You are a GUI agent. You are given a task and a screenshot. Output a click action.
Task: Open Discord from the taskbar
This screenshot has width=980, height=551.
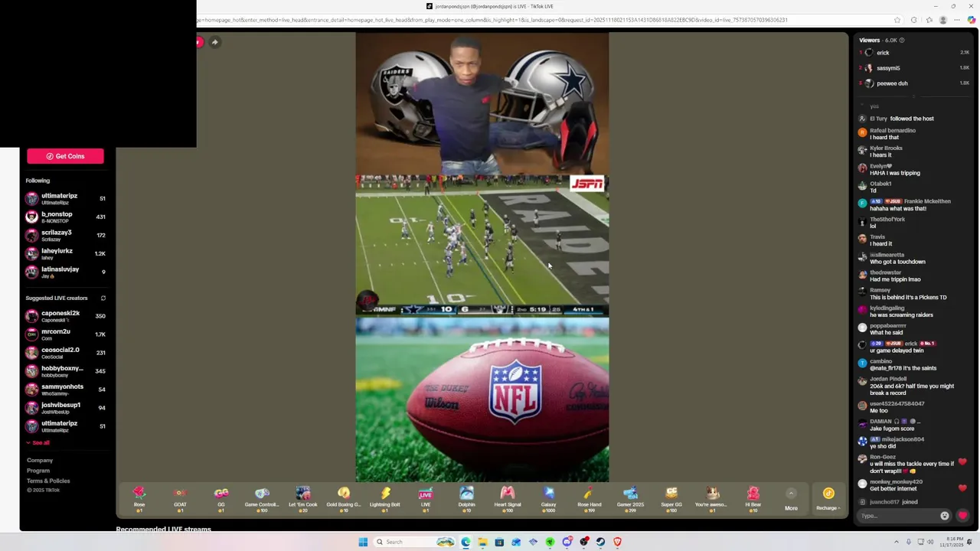567,542
